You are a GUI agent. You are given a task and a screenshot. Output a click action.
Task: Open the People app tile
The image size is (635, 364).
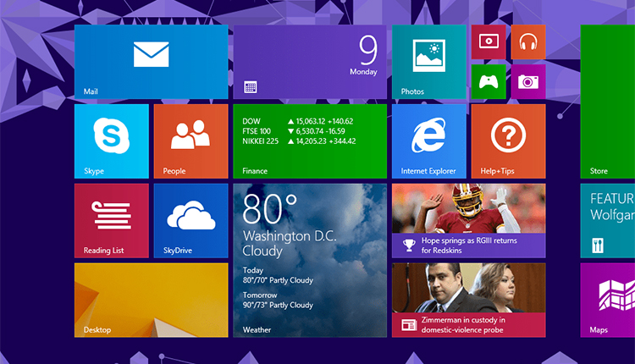point(190,141)
